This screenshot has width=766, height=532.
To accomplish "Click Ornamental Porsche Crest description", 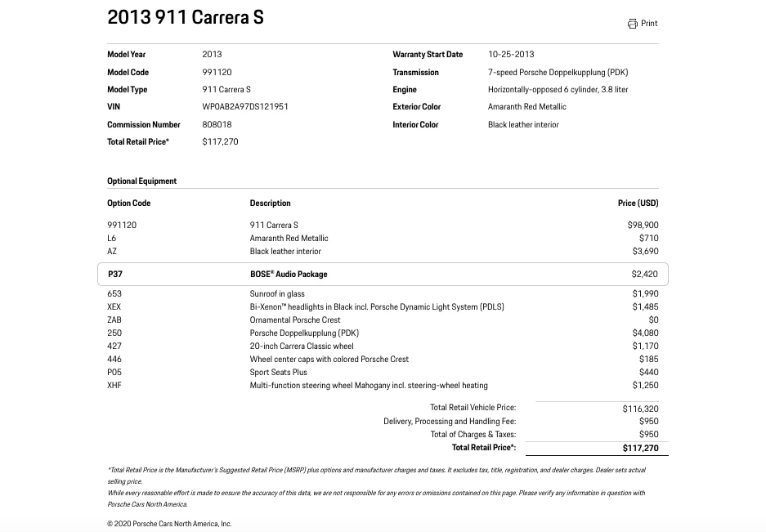I will coord(295,320).
